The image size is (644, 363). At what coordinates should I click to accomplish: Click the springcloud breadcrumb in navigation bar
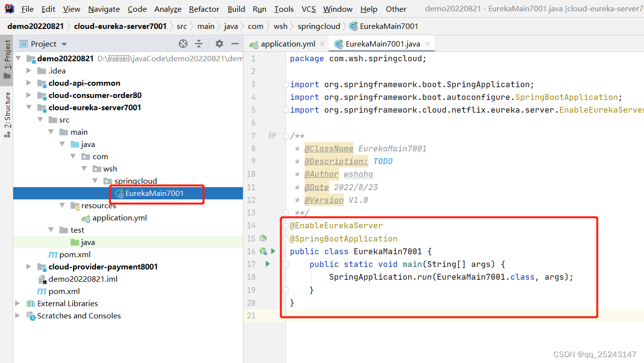coord(318,26)
